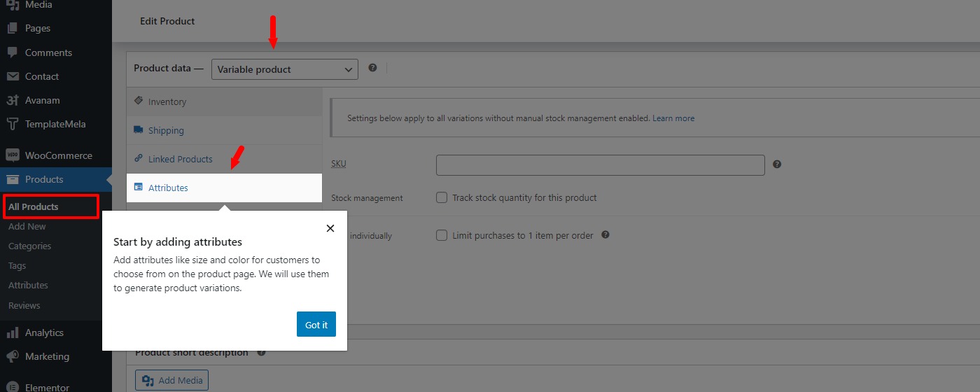Image resolution: width=980 pixels, height=392 pixels.
Task: Open the Variable product type dropdown
Action: (x=285, y=69)
